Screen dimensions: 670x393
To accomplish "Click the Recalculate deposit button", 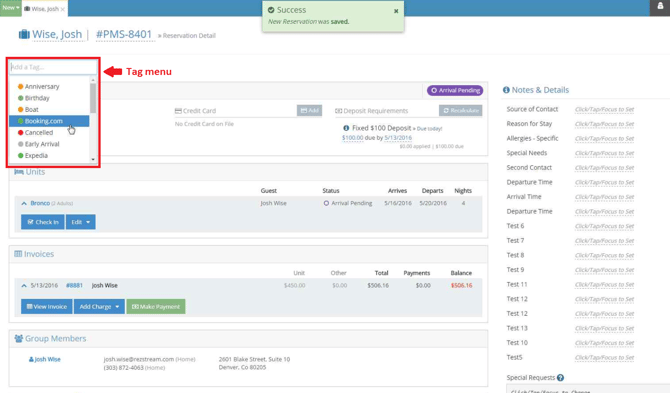I will pos(461,111).
